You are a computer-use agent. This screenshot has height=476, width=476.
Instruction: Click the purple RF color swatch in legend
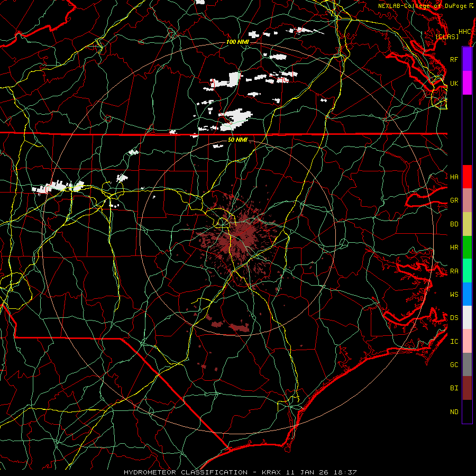[467, 59]
